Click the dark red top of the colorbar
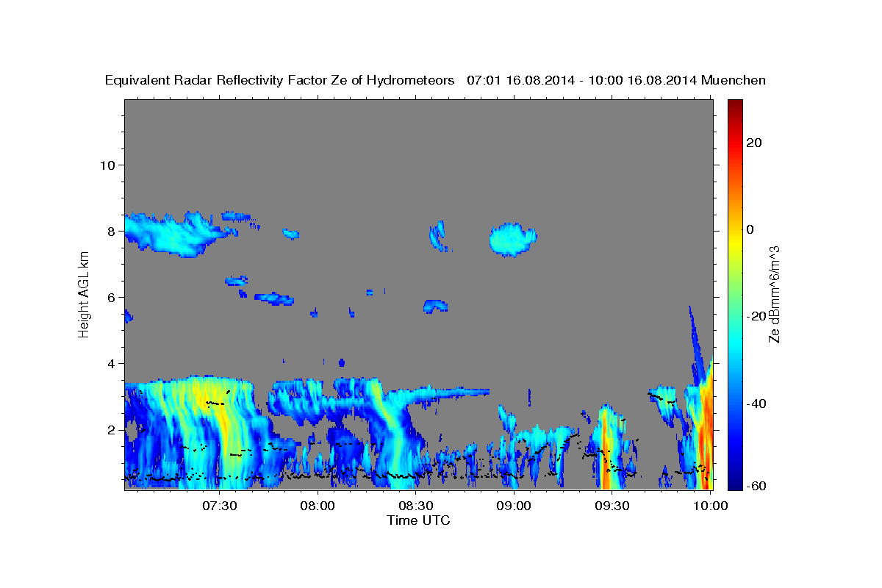The height and width of the screenshot is (588, 882). (x=735, y=107)
